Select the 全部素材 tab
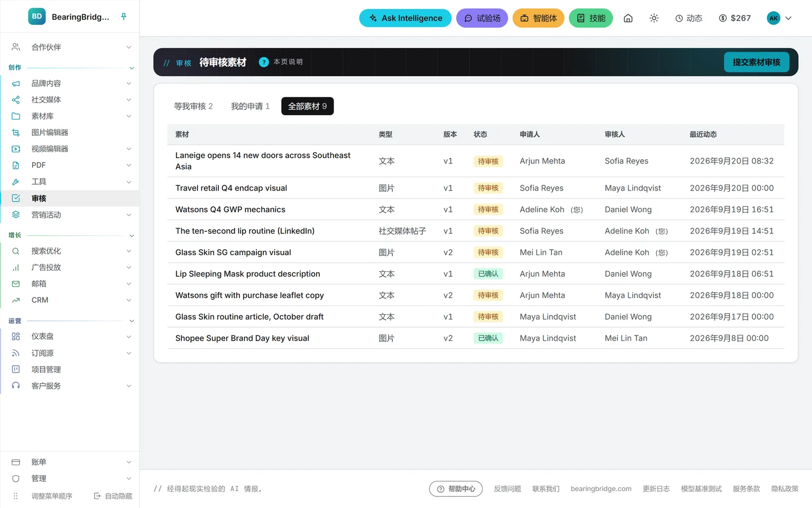Screen dimensions: 812x508 pyautogui.click(x=307, y=106)
